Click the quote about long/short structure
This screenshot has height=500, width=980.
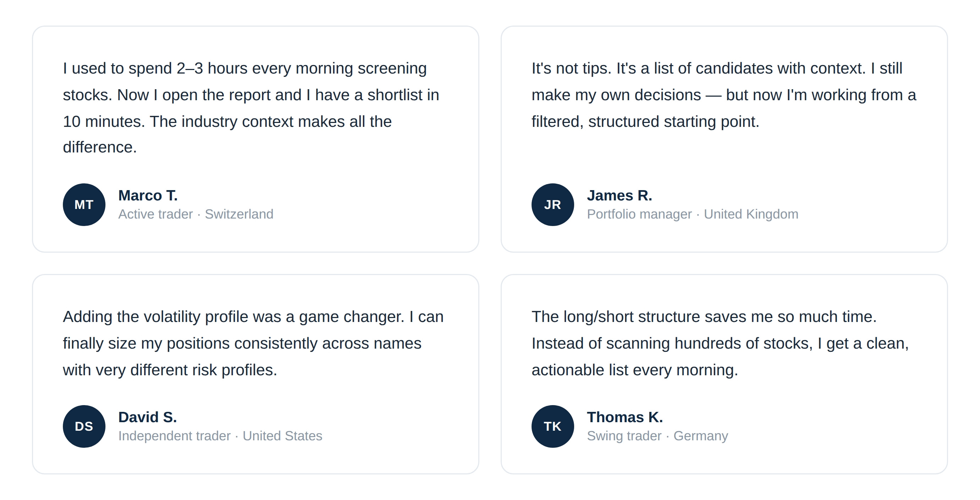click(720, 343)
